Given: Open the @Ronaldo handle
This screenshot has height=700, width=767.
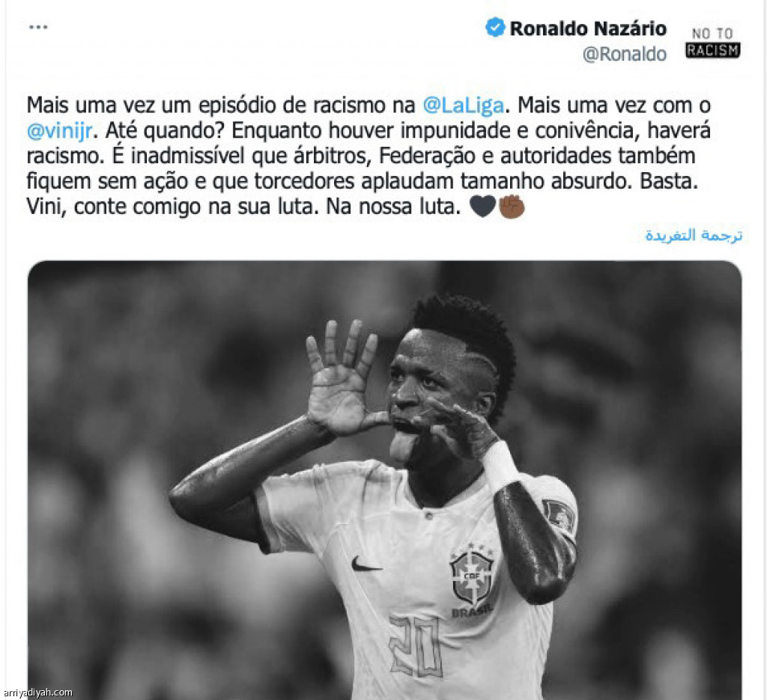Looking at the screenshot, I should [624, 54].
